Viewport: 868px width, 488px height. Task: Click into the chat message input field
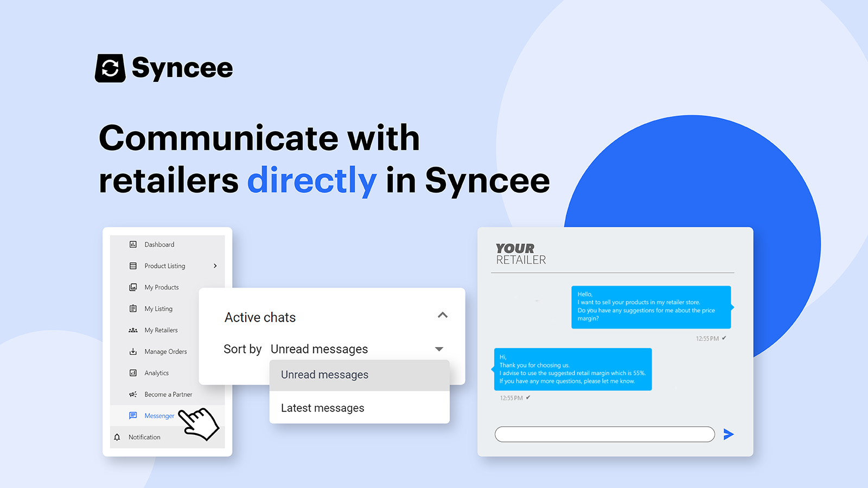click(x=605, y=434)
